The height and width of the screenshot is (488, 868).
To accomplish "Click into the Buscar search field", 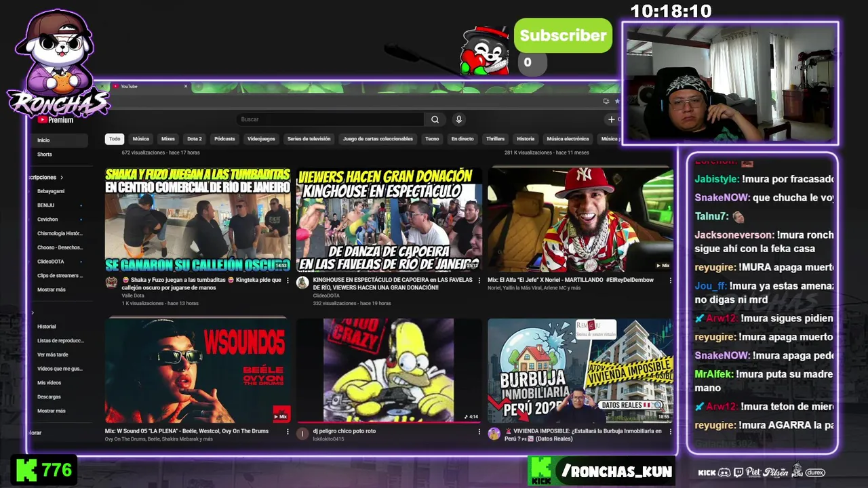I will 331,119.
